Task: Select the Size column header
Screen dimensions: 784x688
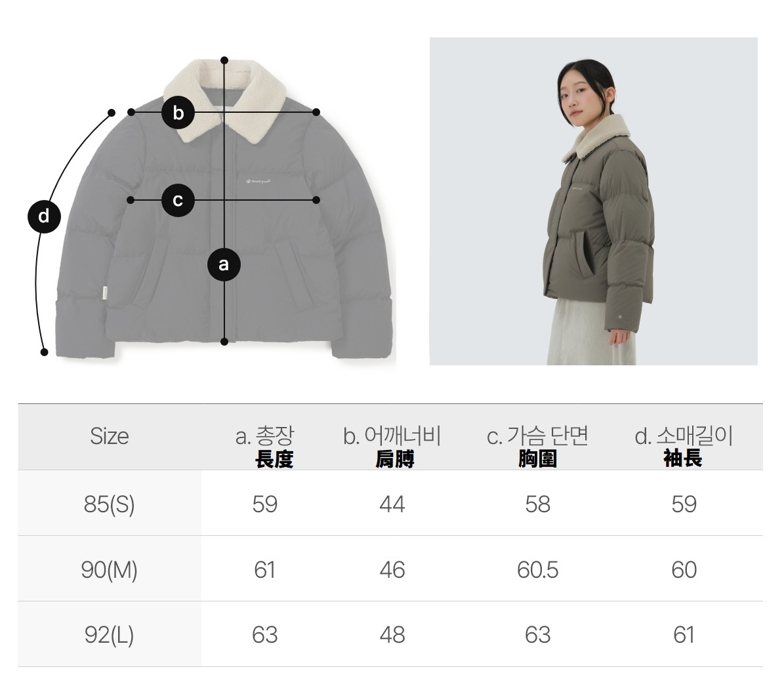Action: pos(110,436)
